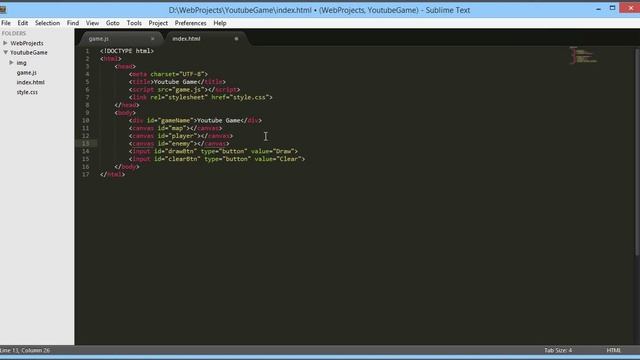Open the Preferences menu
The image size is (640, 360).
pyautogui.click(x=190, y=23)
